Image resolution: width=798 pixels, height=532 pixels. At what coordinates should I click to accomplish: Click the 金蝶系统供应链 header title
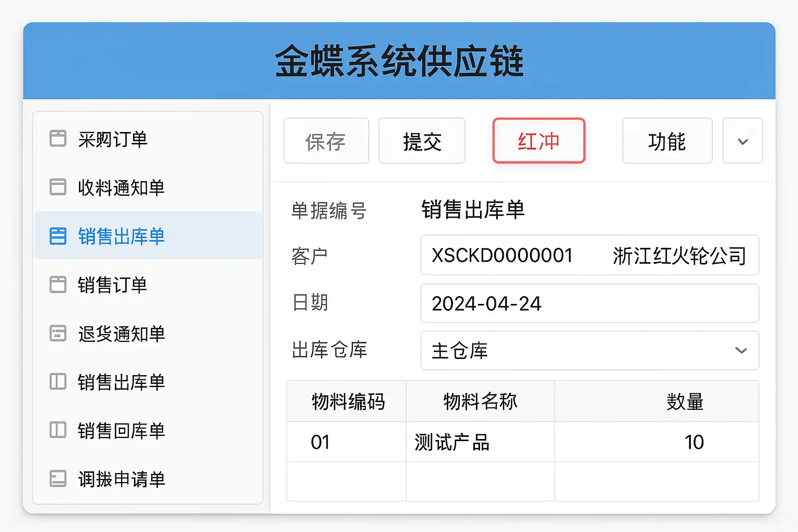click(x=399, y=61)
